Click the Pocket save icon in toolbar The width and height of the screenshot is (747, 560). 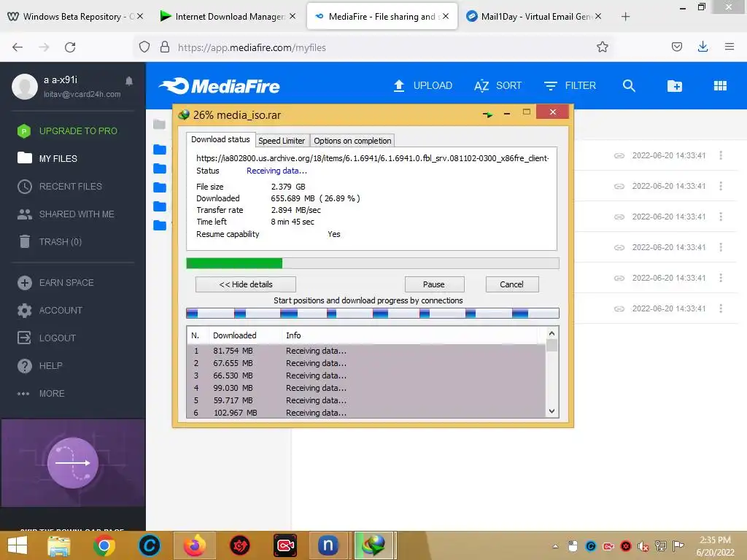[x=676, y=47]
